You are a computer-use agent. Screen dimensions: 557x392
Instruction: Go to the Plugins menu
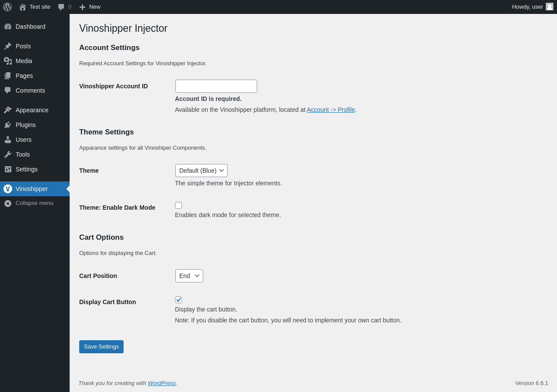pyautogui.click(x=35, y=125)
